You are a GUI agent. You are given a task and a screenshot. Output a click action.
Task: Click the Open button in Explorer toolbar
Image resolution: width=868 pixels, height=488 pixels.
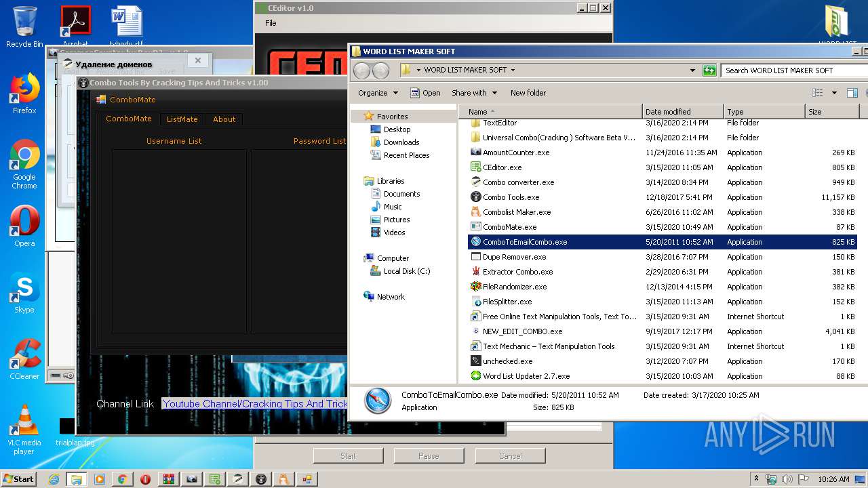click(425, 93)
